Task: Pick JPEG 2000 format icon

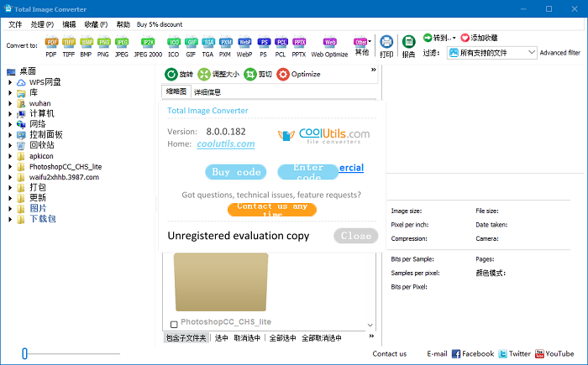Action: click(x=148, y=42)
